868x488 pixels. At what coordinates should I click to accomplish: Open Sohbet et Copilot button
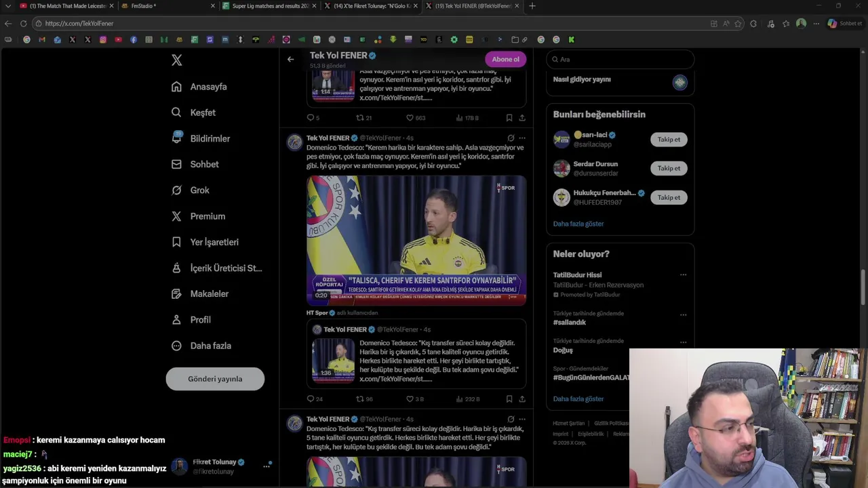844,24
